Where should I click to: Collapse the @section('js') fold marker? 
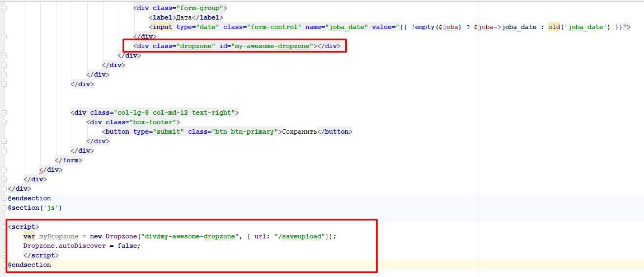4,208
